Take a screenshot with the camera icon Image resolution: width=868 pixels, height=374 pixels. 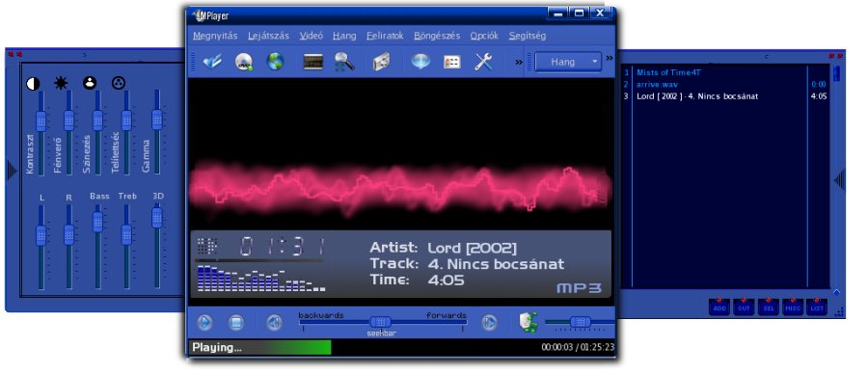[x=381, y=62]
